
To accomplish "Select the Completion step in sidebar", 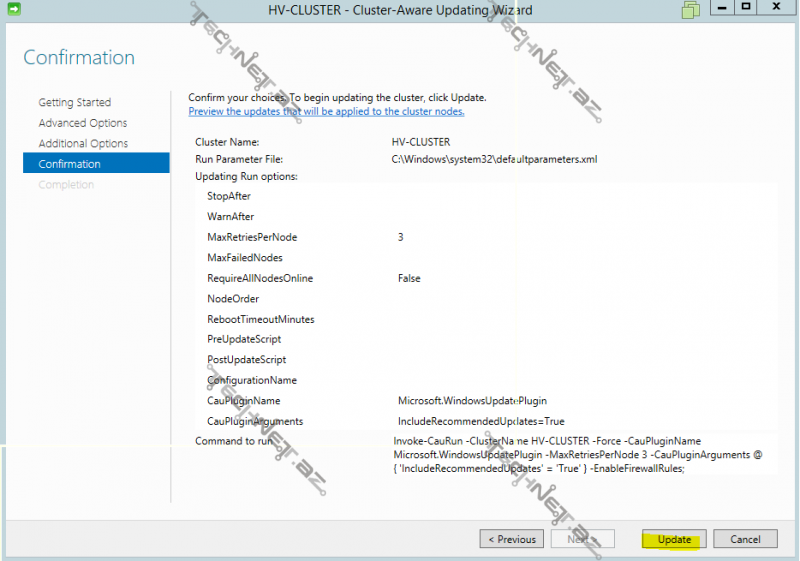I will 66,185.
